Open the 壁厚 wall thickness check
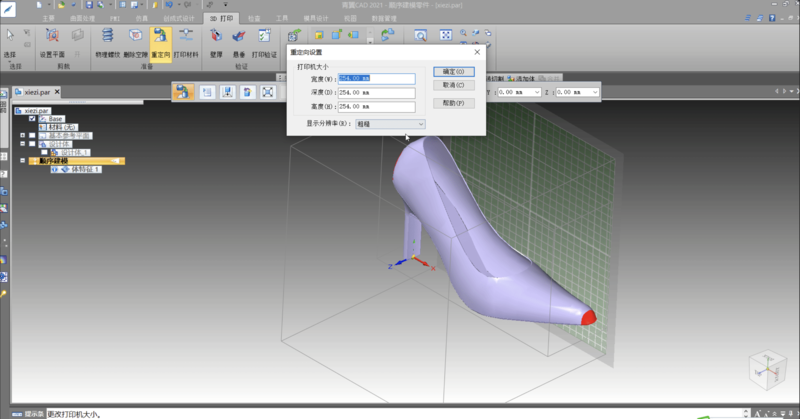The width and height of the screenshot is (800, 419). 217,42
